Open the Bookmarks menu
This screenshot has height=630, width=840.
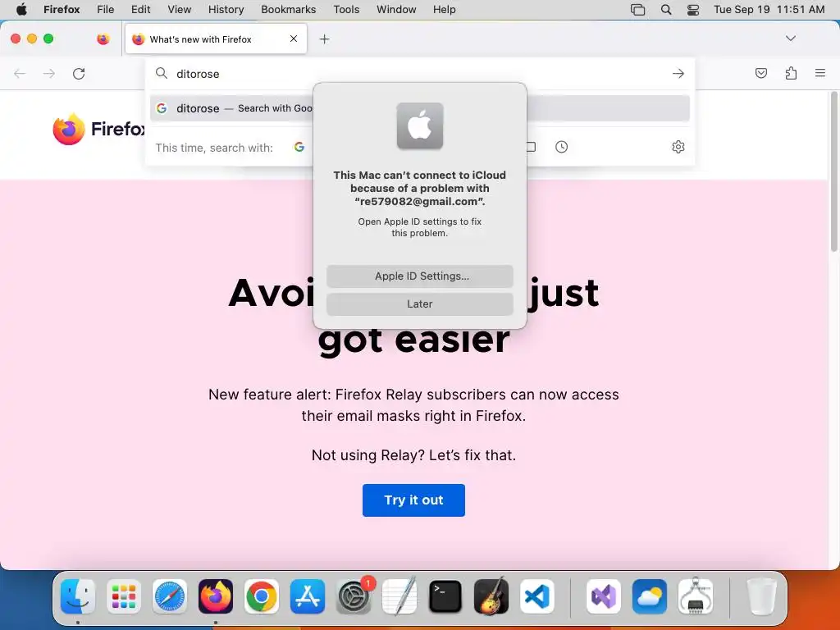[289, 10]
